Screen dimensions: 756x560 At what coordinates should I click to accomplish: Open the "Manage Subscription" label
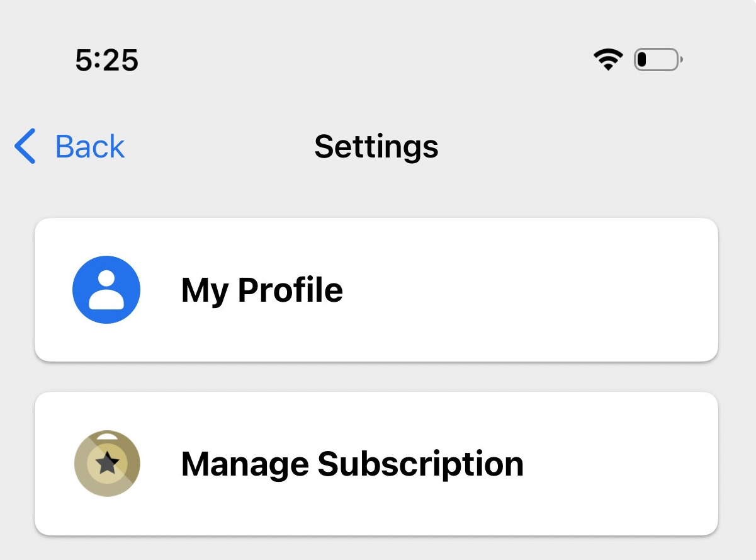click(352, 464)
